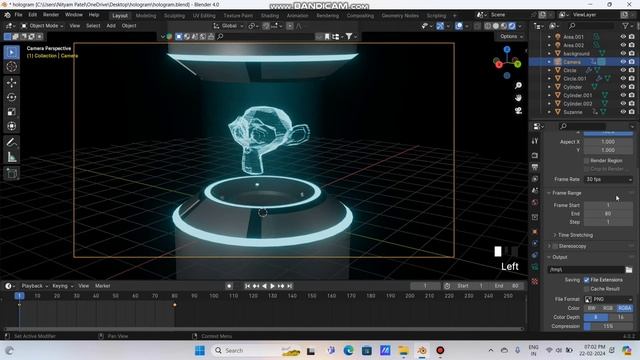This screenshot has width=640, height=360.
Task: Switch to the Animation workspace tab
Action: click(x=298, y=16)
